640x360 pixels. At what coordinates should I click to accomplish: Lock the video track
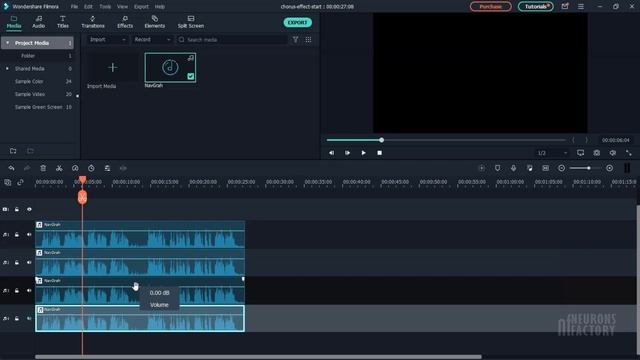pos(17,209)
